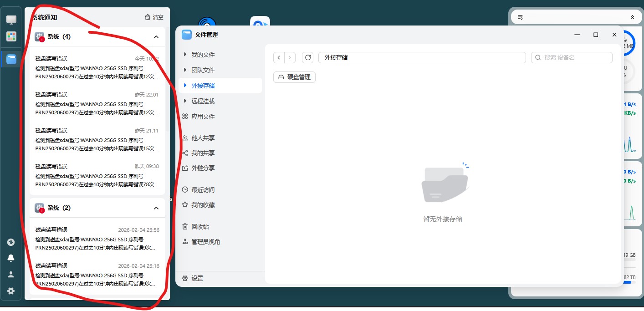Image resolution: width=644 pixels, height=311 pixels.
Task: Click the search magnifier icon
Action: coord(538,58)
